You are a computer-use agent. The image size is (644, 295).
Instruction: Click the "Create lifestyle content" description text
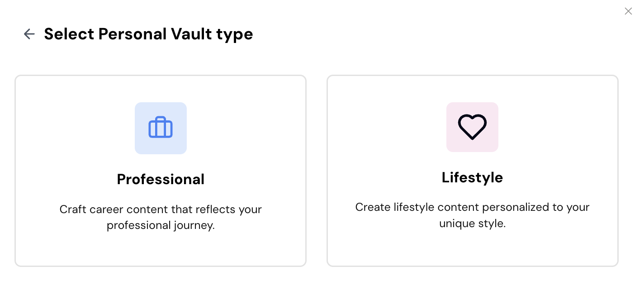472,207
